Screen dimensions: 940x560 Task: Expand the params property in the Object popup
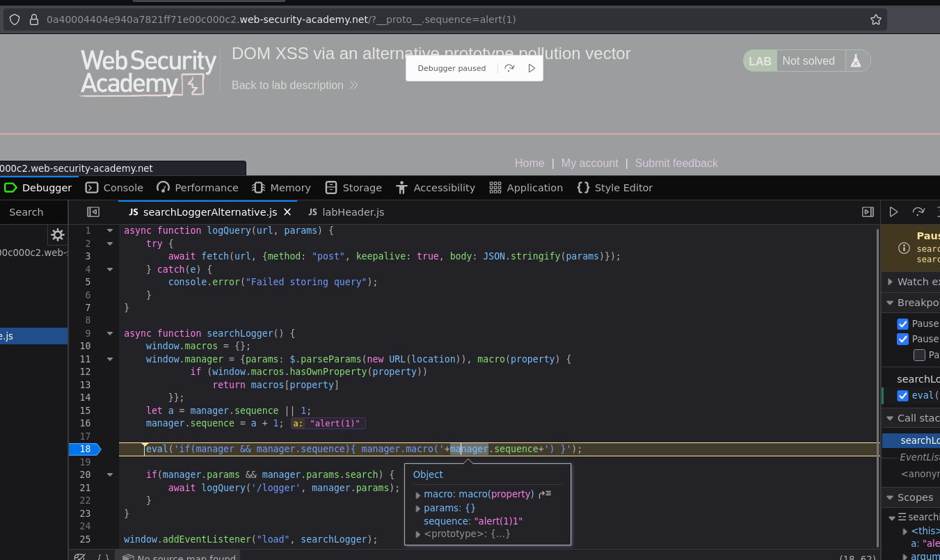click(x=418, y=508)
